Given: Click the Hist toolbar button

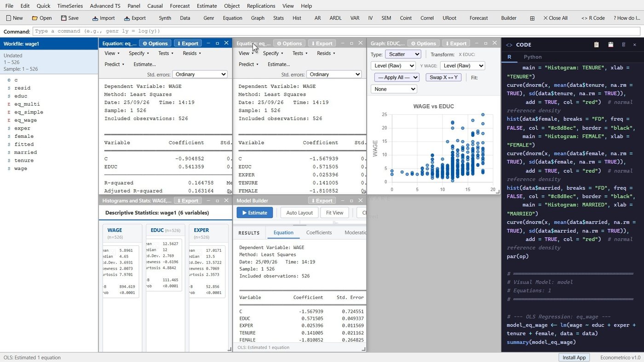Looking at the screenshot, I should 297,18.
